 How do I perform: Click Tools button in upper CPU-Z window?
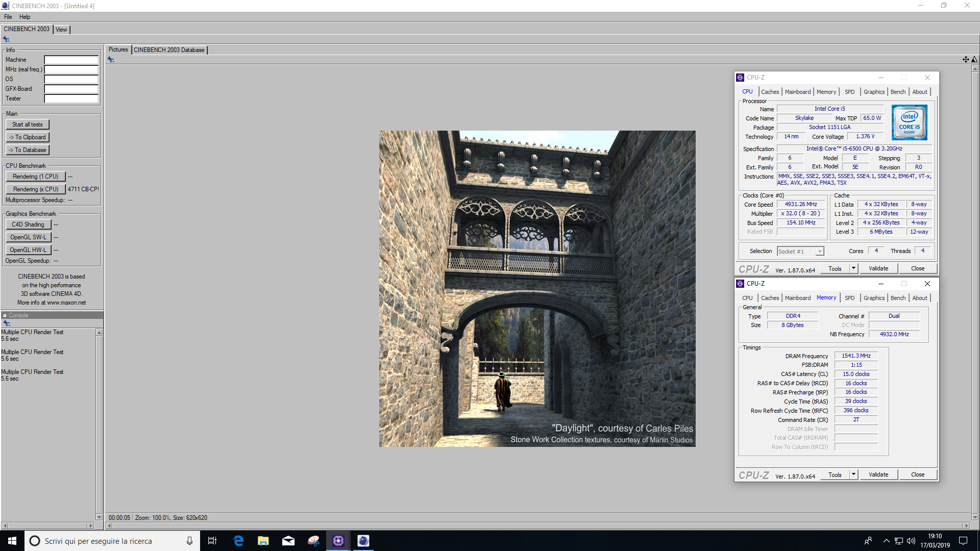point(835,268)
